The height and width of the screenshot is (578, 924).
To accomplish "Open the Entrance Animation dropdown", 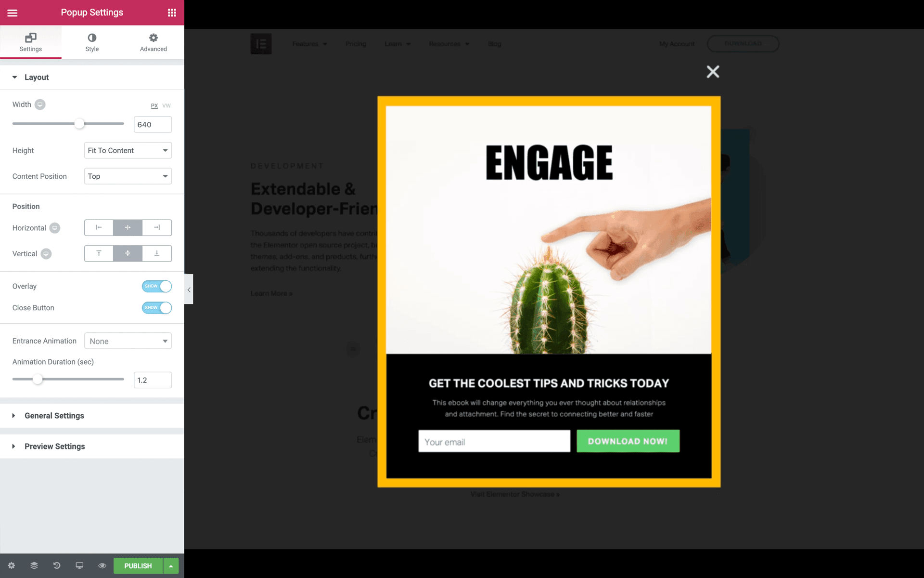I will [128, 341].
